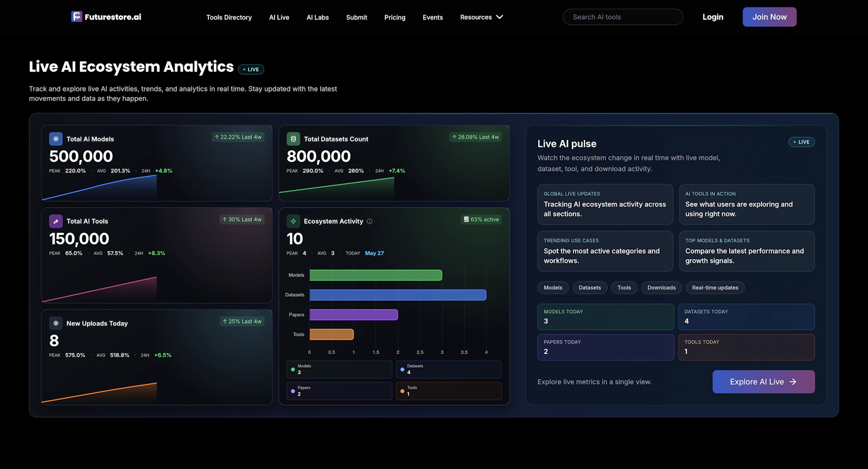Click the 150,000 tools count
The width and height of the screenshot is (868, 469).
[79, 239]
